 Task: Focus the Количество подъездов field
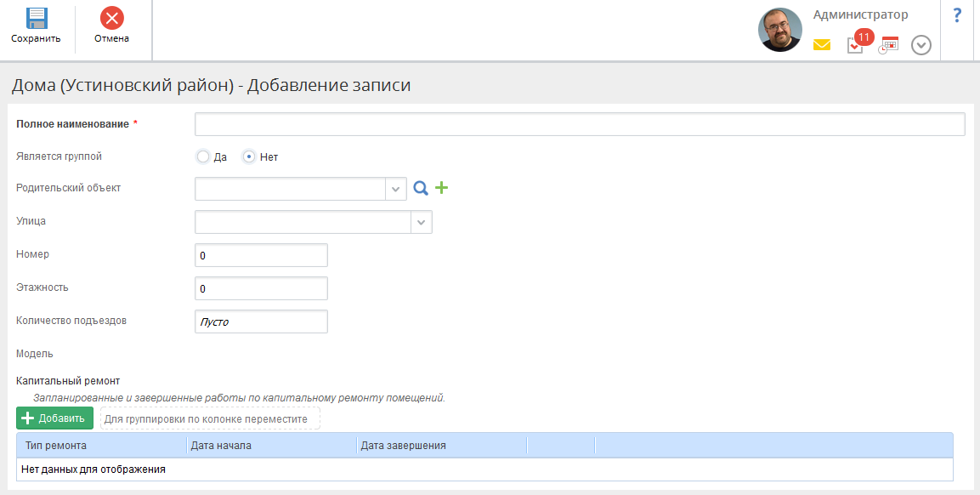[x=261, y=321]
